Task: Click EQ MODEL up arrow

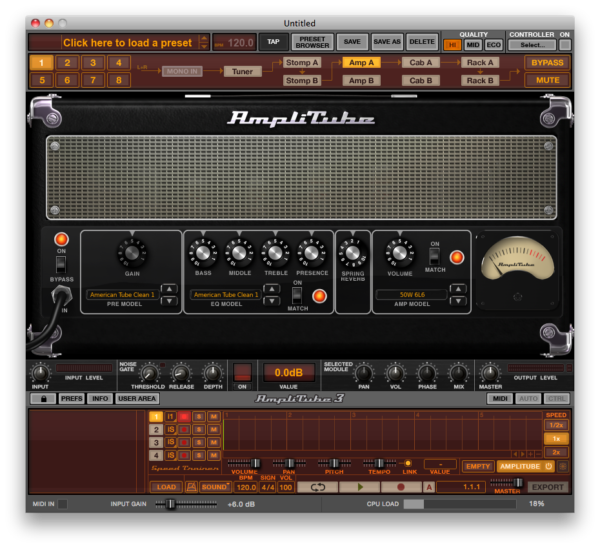Action: pyautogui.click(x=272, y=289)
